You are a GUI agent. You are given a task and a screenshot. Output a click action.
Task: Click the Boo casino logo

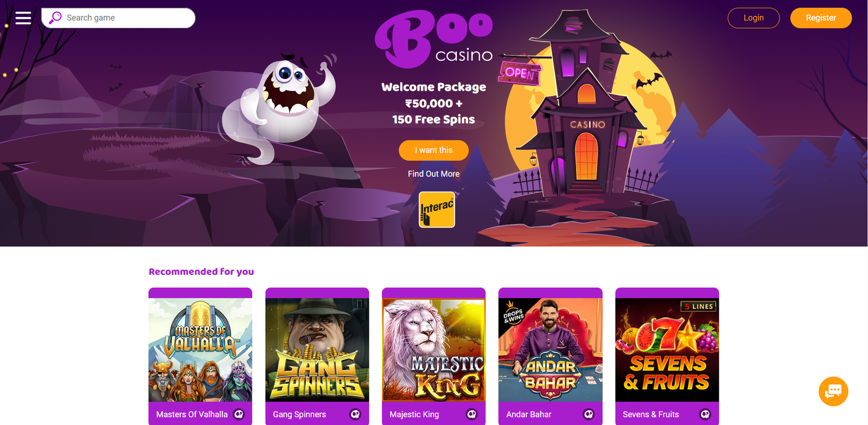[434, 39]
